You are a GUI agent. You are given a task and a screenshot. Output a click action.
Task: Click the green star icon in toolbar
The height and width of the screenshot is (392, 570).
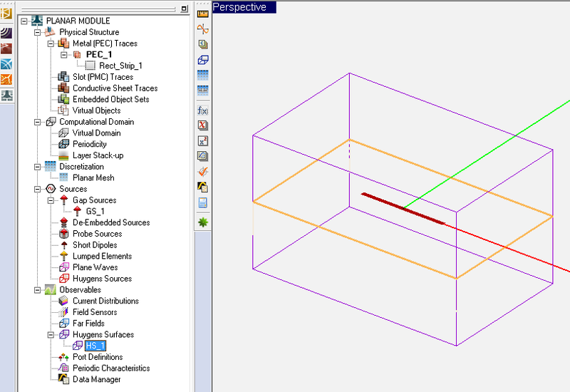202,222
